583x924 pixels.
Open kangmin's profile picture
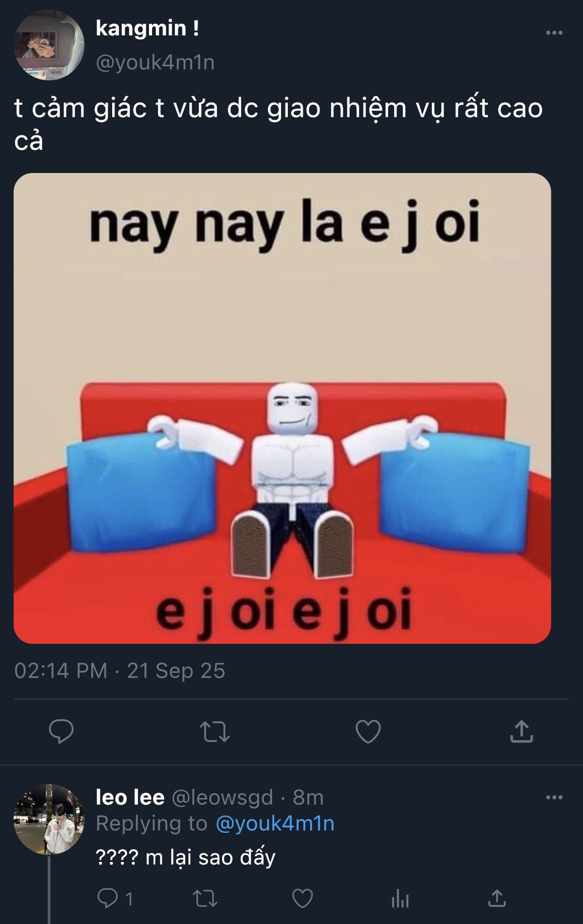pos(49,45)
